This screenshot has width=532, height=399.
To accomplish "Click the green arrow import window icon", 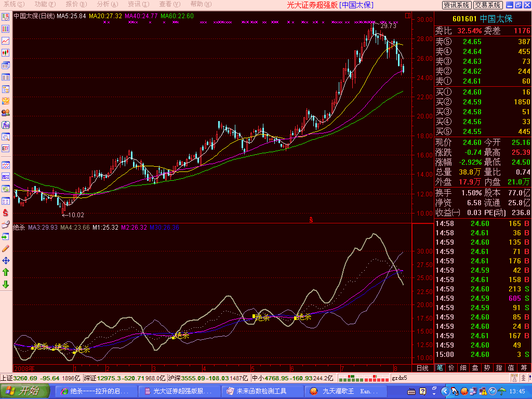I will click(5, 236).
